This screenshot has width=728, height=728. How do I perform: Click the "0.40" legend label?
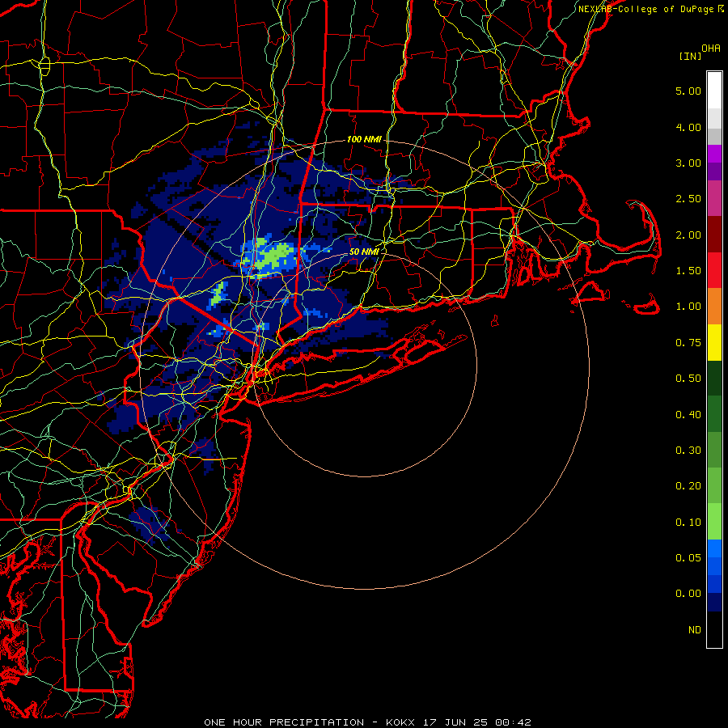point(688,415)
